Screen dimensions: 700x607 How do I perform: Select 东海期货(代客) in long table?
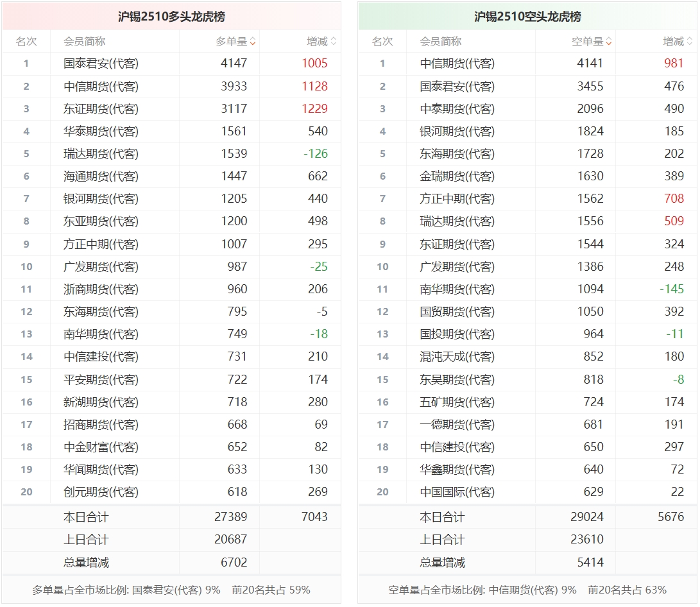101,312
